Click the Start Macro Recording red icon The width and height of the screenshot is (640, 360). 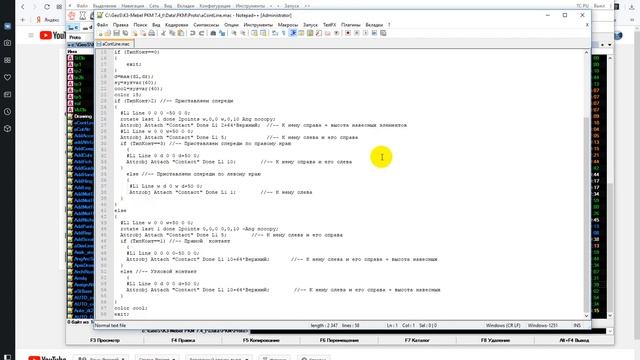coord(348,33)
